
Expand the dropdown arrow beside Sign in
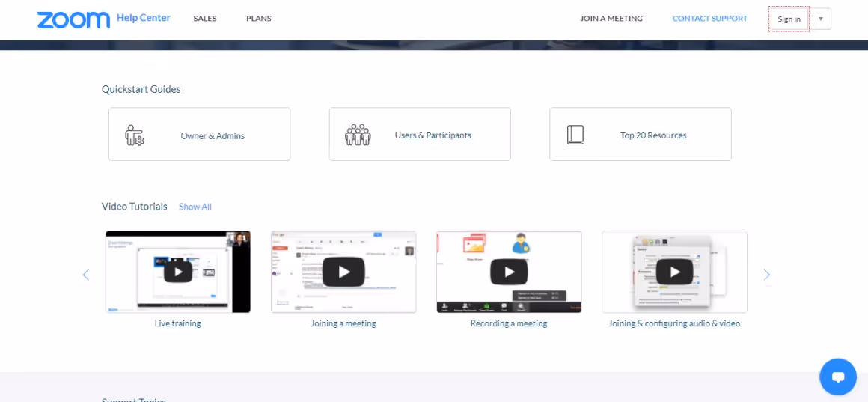pyautogui.click(x=820, y=19)
